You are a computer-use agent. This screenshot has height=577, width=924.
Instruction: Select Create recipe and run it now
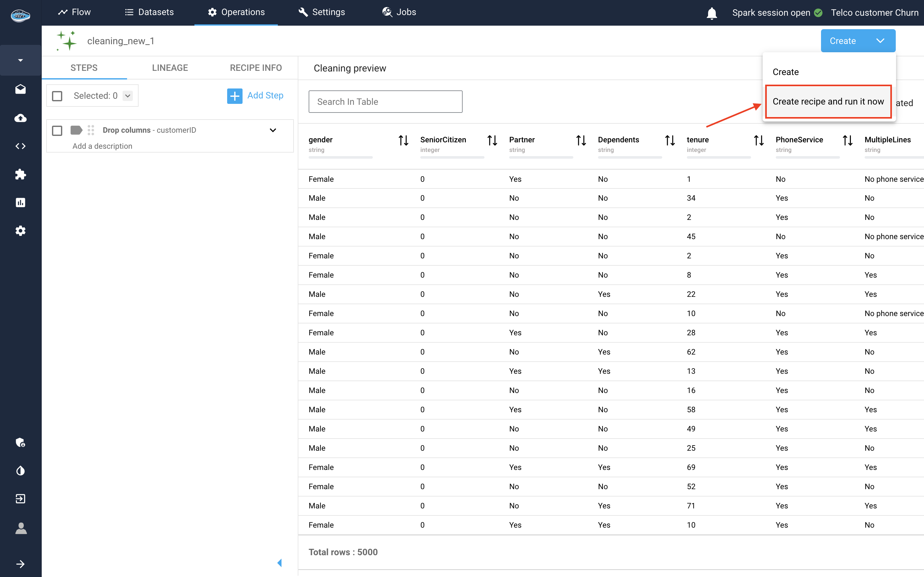coord(828,102)
